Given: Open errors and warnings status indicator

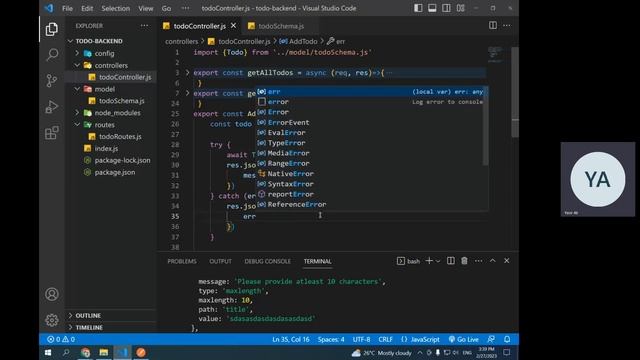Looking at the screenshot, I should pos(61,339).
